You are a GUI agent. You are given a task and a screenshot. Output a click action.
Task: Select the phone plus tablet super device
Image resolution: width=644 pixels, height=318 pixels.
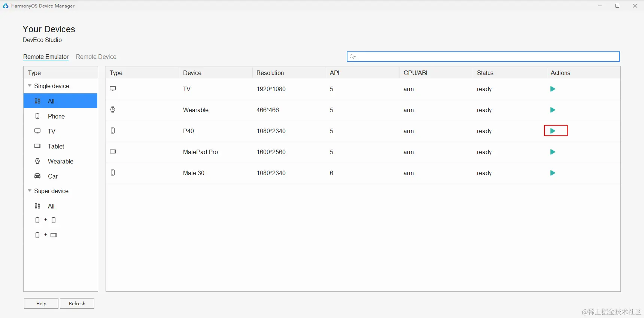pos(46,235)
